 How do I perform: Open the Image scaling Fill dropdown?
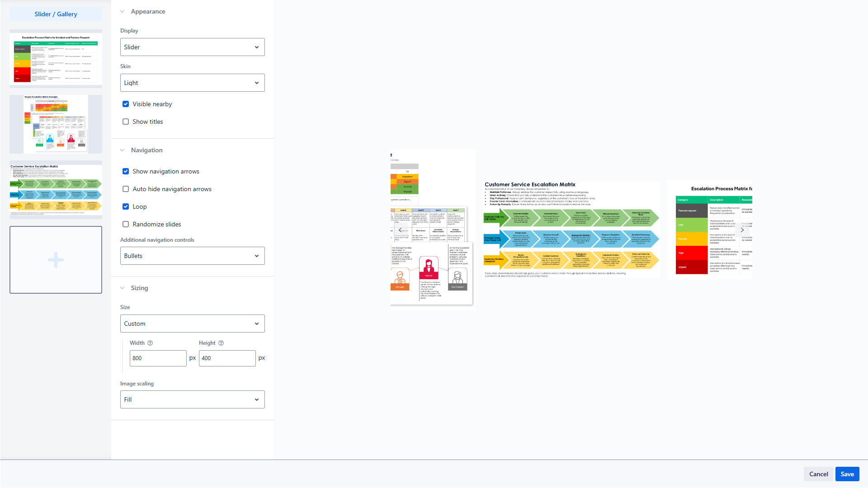click(192, 399)
